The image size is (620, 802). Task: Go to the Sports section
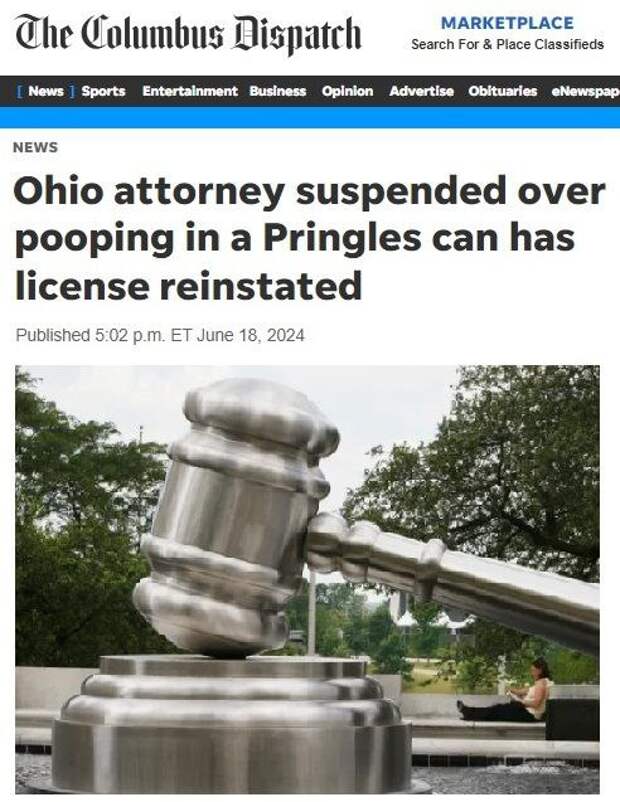(x=103, y=91)
